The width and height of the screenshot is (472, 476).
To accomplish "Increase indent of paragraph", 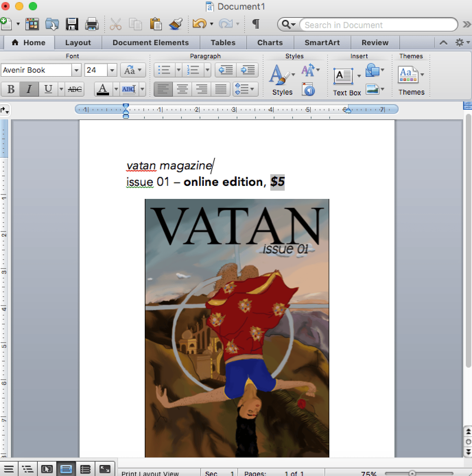I will [248, 70].
